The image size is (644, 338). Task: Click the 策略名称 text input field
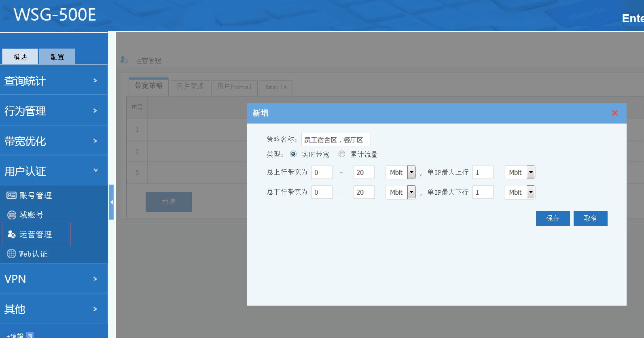coord(336,140)
